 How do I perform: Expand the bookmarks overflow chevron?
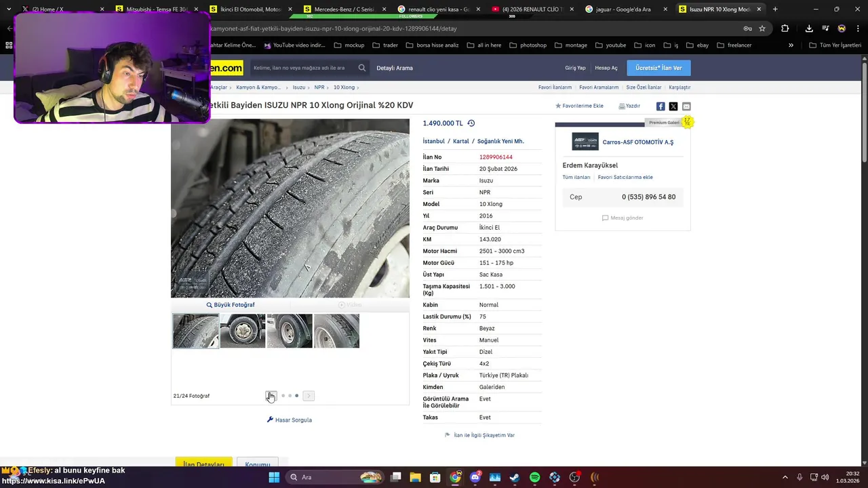pos(791,45)
